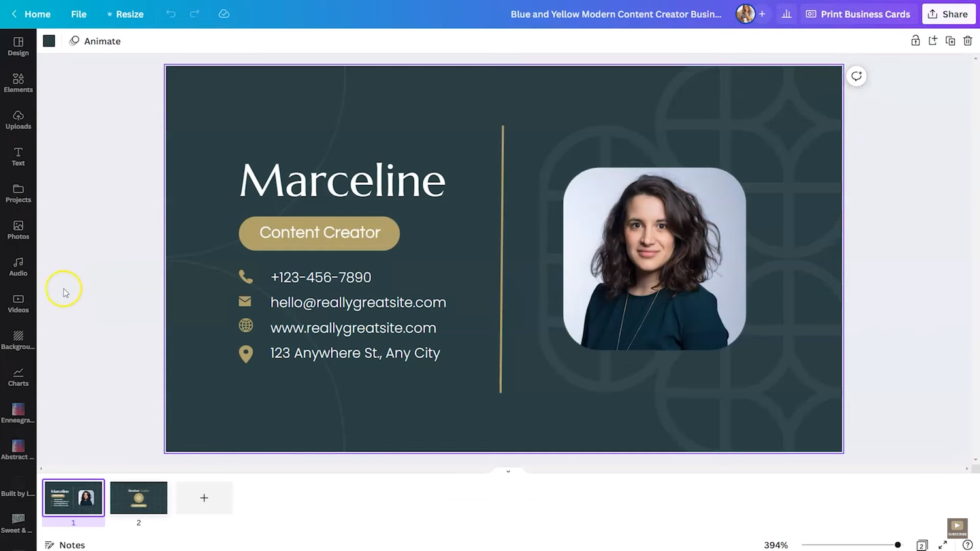Undo the last action

click(x=171, y=14)
